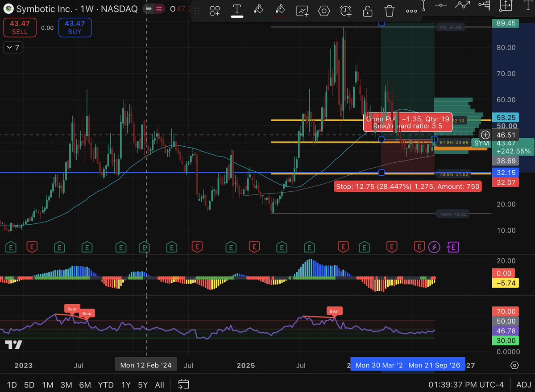Click the red 70.00 RSI level
Screen dimensions: 535x392
[x=506, y=311]
